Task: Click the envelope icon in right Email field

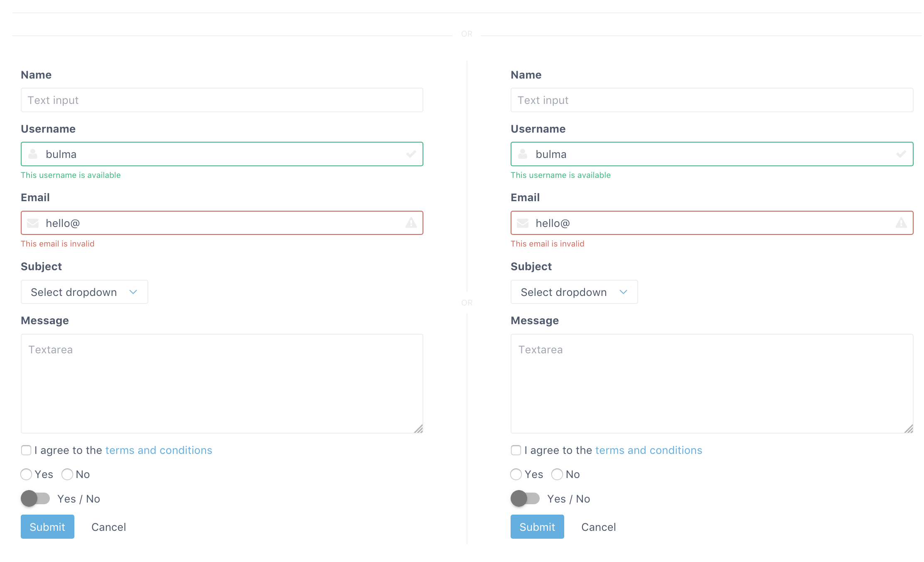Action: [x=523, y=223]
